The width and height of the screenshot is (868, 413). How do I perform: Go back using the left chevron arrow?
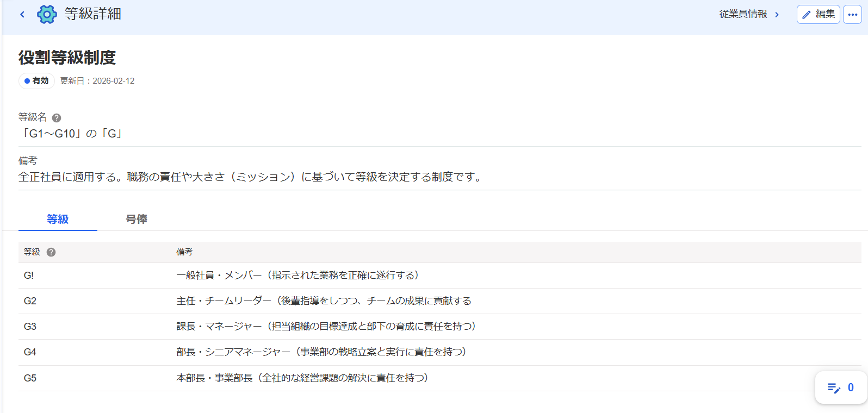[x=22, y=15]
